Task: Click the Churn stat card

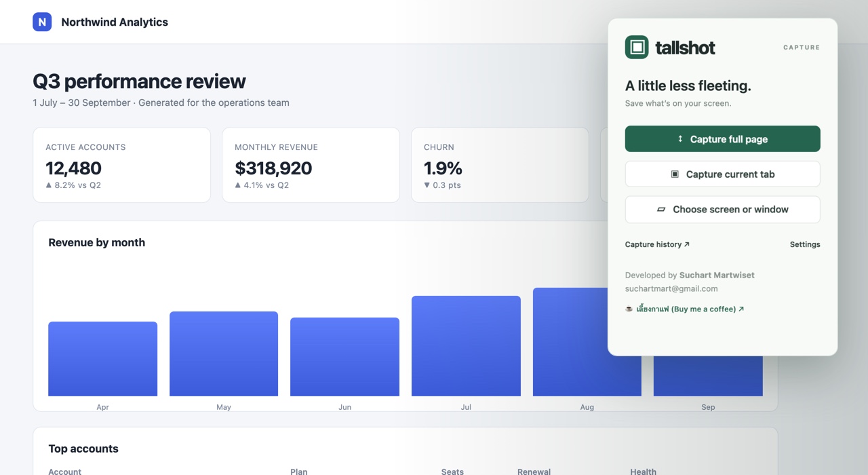Action: pos(500,165)
